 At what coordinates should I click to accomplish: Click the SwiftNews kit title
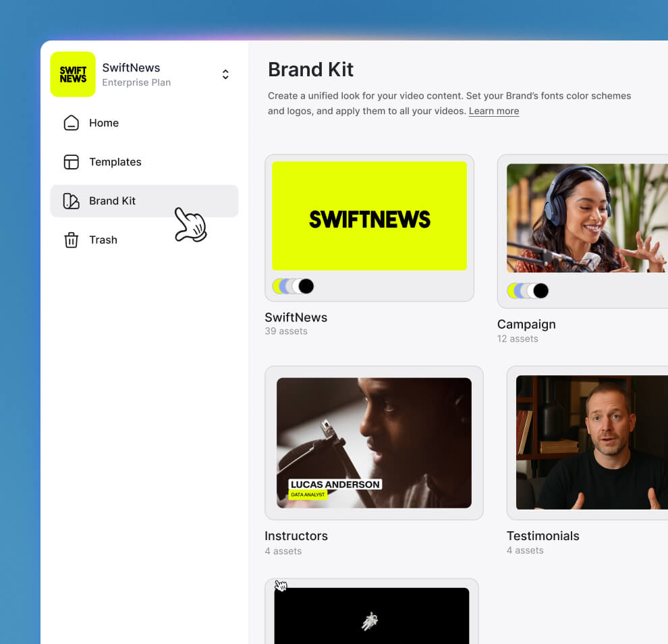296,317
